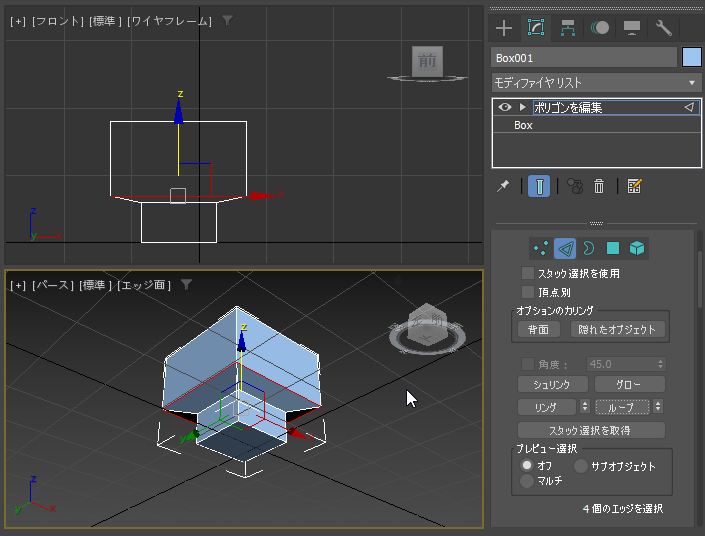Select Element sub-object level cube icon
The image size is (705, 536).
[x=637, y=248]
